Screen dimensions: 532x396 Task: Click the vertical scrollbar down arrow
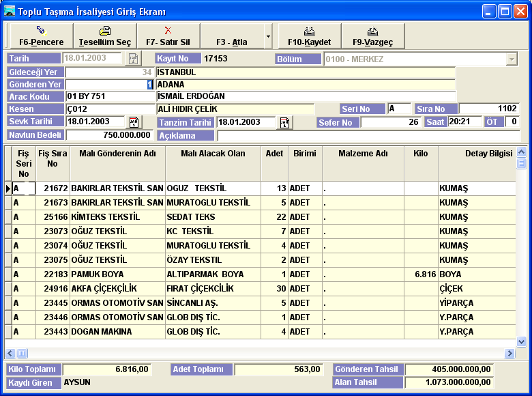point(521,341)
